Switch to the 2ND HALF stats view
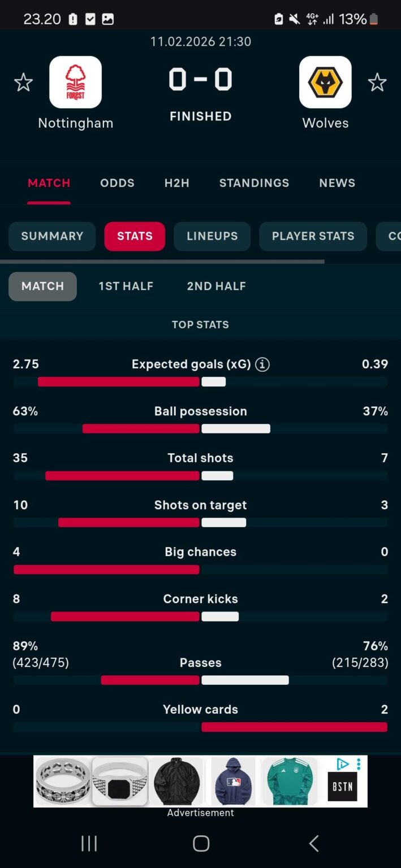 (x=216, y=286)
